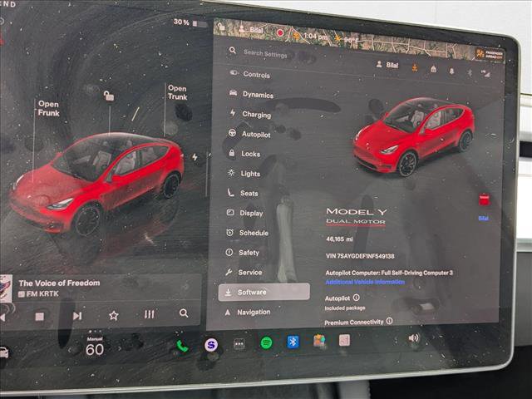This screenshot has width=532, height=399.
Task: Launch Spotify from the dock
Action: coord(266,342)
